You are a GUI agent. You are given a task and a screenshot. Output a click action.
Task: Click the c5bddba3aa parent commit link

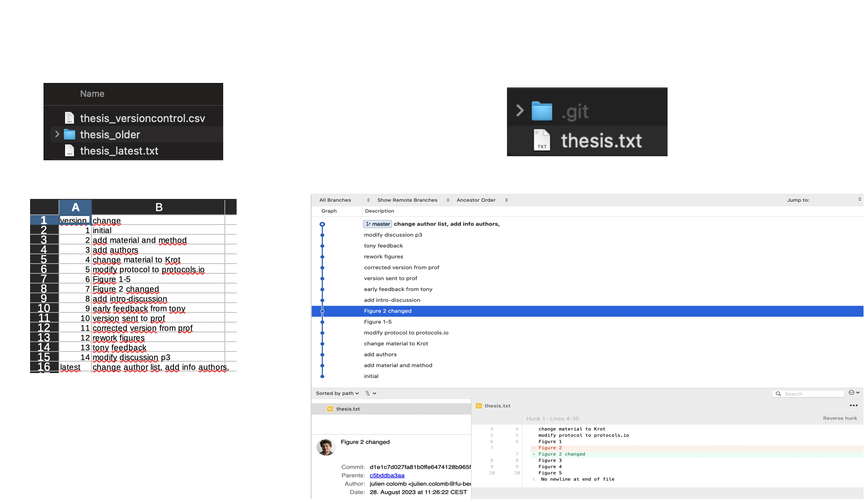tap(387, 475)
